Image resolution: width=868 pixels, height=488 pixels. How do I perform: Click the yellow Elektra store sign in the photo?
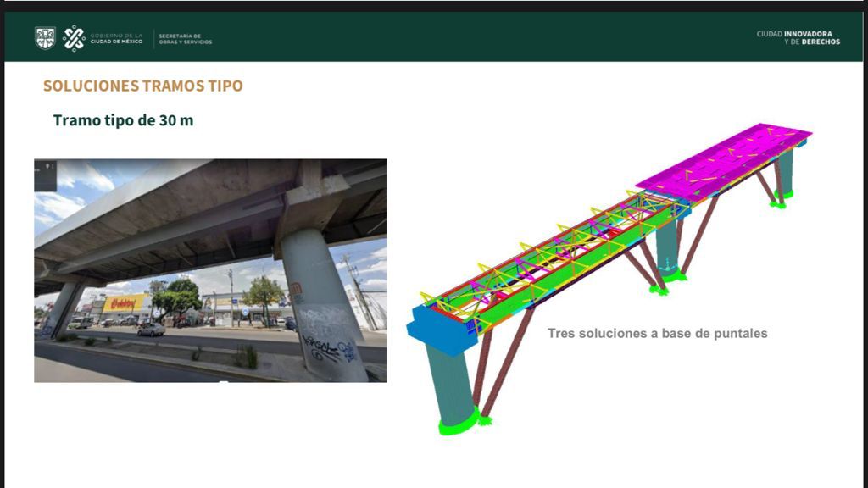(x=125, y=303)
